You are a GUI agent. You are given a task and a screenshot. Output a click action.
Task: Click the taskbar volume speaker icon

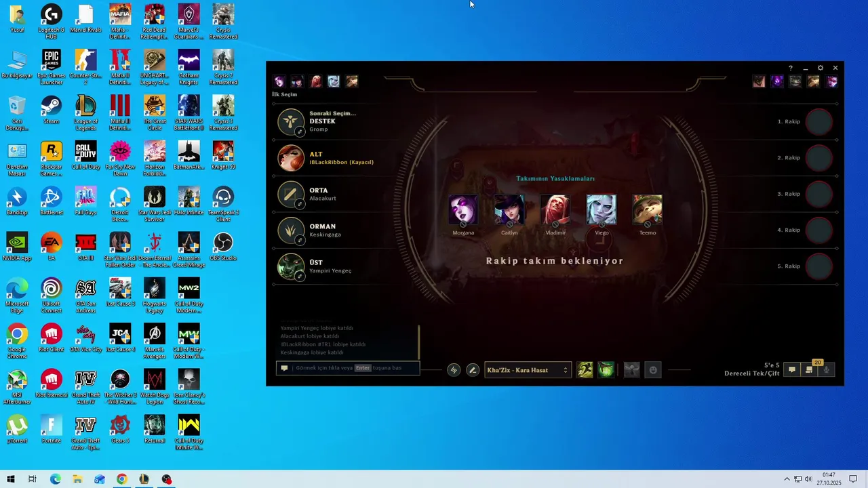point(808,479)
